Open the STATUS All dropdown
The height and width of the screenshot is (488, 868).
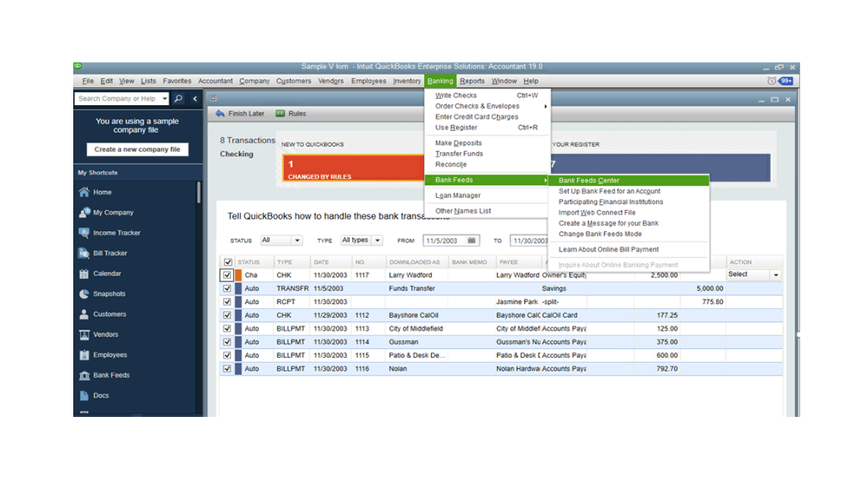click(x=282, y=241)
